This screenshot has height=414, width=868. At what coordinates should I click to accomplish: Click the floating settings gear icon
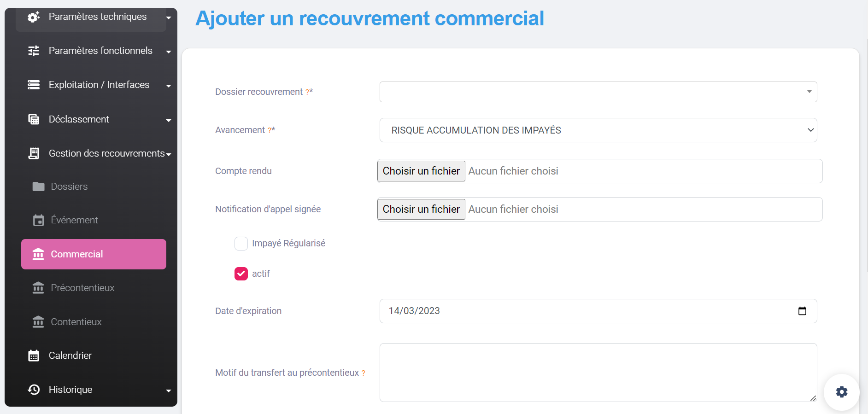(x=841, y=392)
